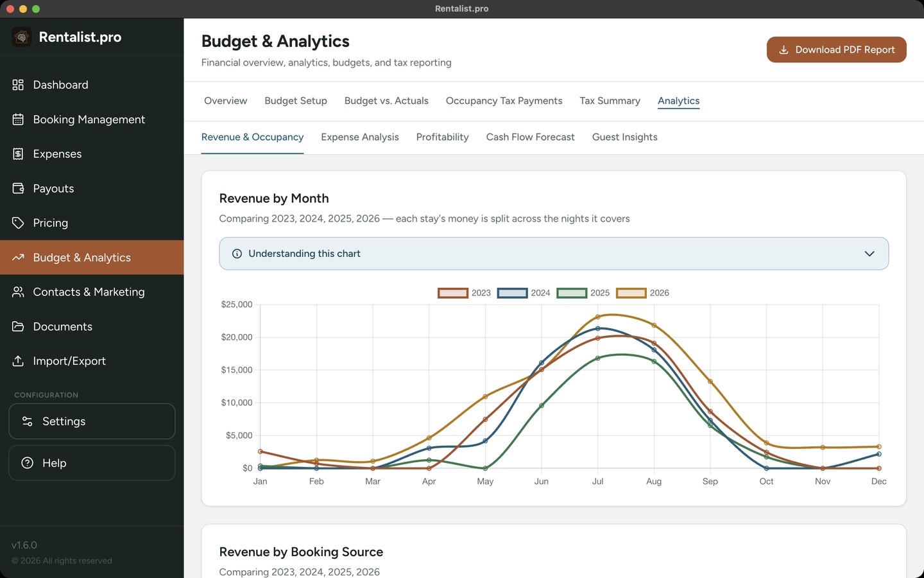The width and height of the screenshot is (924, 578).
Task: Toggle the 2025 series in chart legend
Action: pyautogui.click(x=583, y=293)
